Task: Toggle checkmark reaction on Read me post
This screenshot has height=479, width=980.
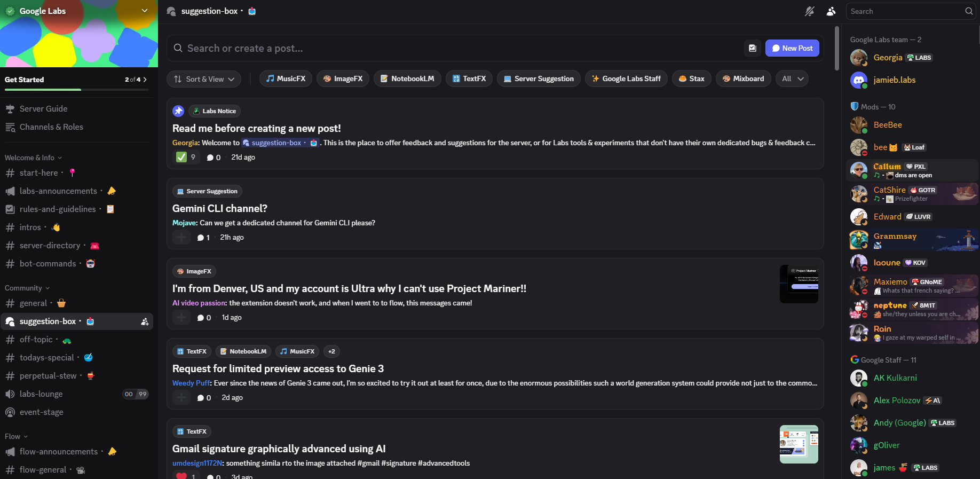Action: tap(186, 157)
